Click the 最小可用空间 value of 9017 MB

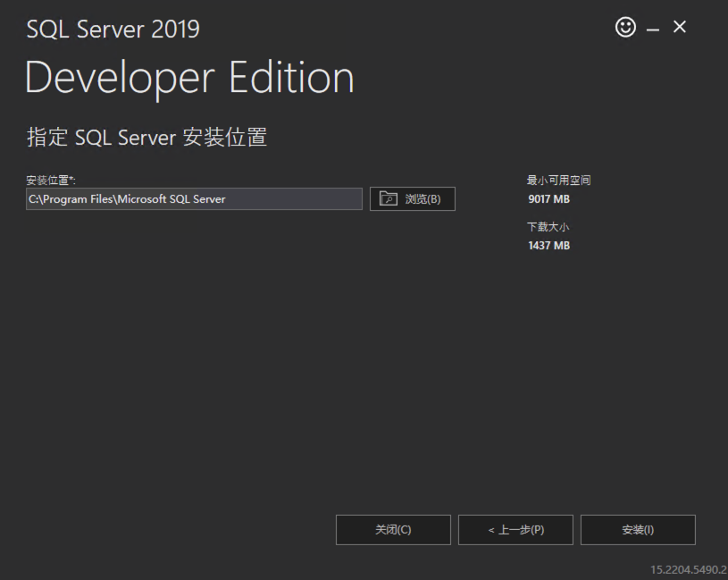548,198
